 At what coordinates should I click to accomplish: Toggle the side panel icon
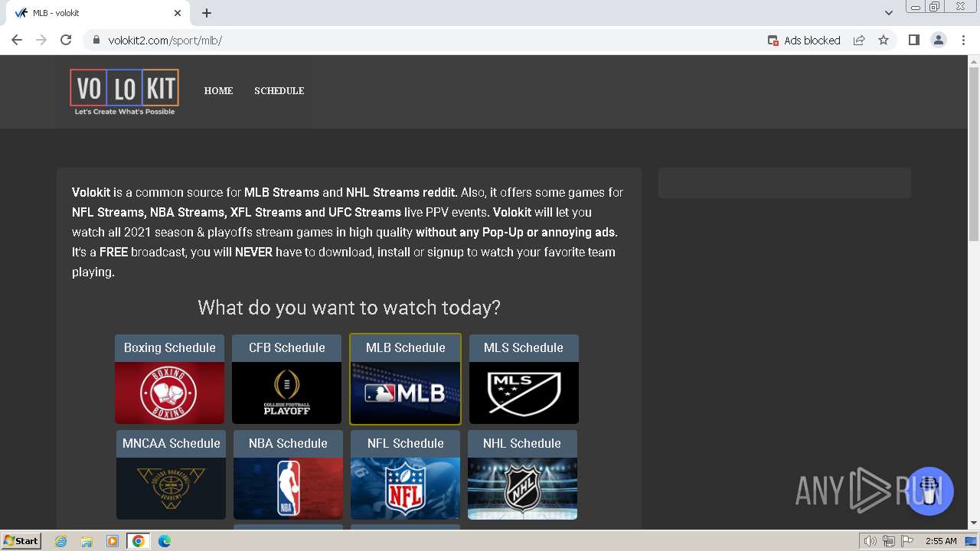pos(913,40)
